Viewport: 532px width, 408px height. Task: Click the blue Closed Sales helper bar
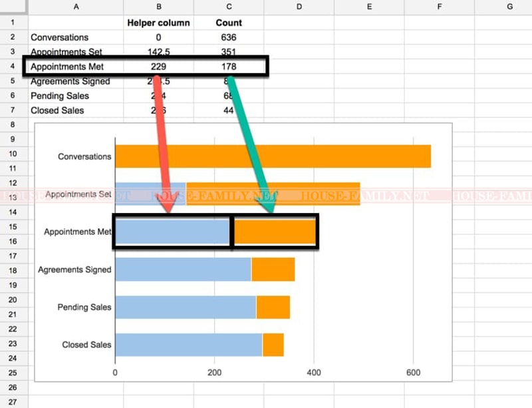[189, 345]
